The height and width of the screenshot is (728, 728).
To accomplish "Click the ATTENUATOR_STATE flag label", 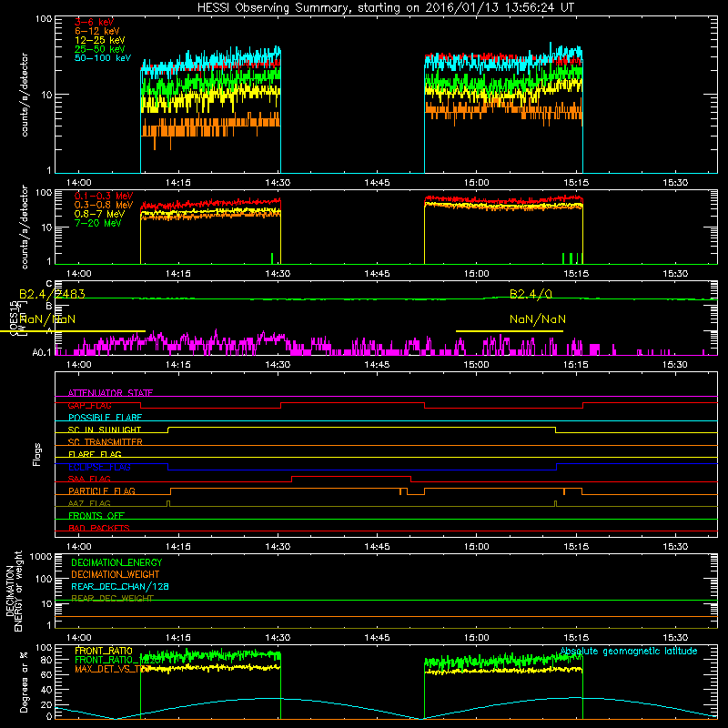I will pyautogui.click(x=110, y=393).
